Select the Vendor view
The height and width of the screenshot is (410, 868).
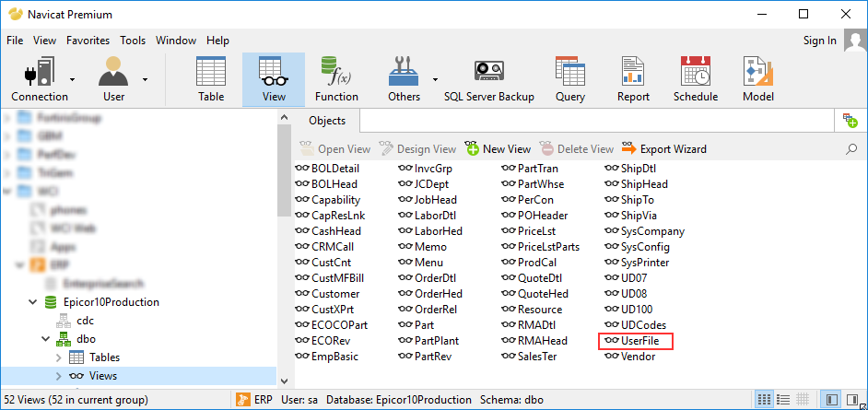pyautogui.click(x=630, y=357)
